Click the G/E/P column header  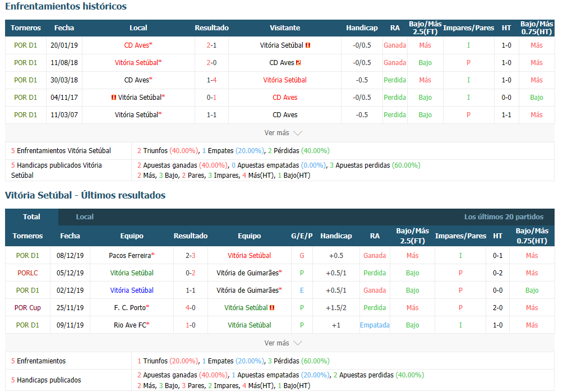(x=302, y=236)
